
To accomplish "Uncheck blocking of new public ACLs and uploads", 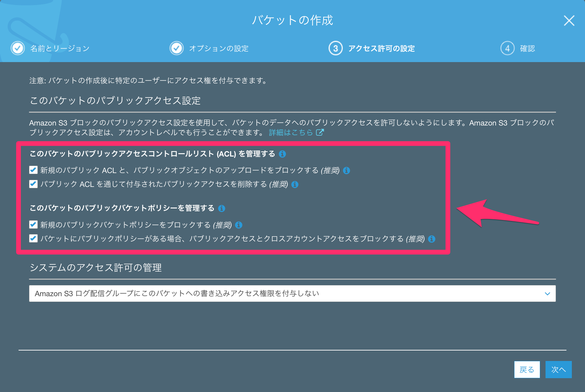I will 33,170.
